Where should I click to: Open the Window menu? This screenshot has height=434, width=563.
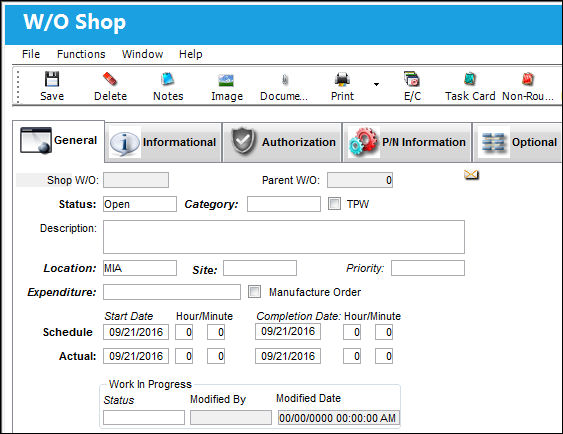click(143, 54)
